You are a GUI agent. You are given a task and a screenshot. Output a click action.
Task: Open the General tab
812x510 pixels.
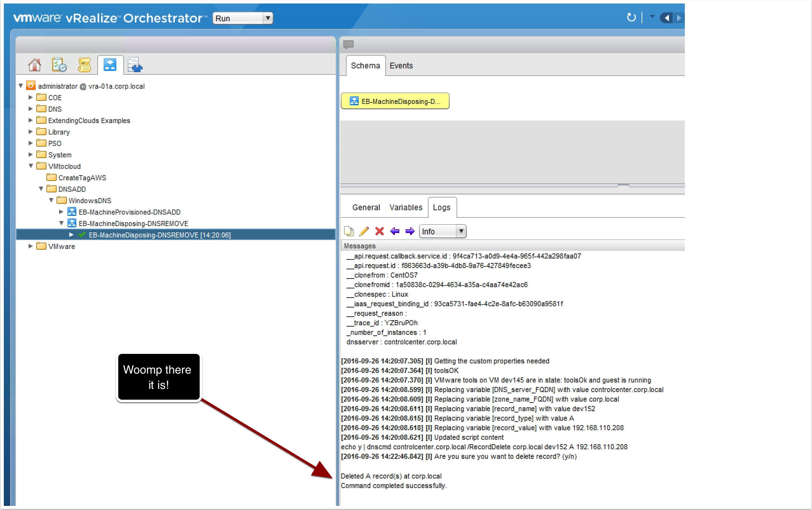point(366,207)
